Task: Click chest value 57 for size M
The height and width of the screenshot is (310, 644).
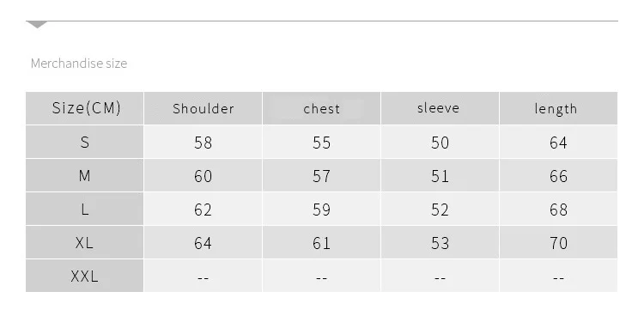Action: click(x=322, y=176)
